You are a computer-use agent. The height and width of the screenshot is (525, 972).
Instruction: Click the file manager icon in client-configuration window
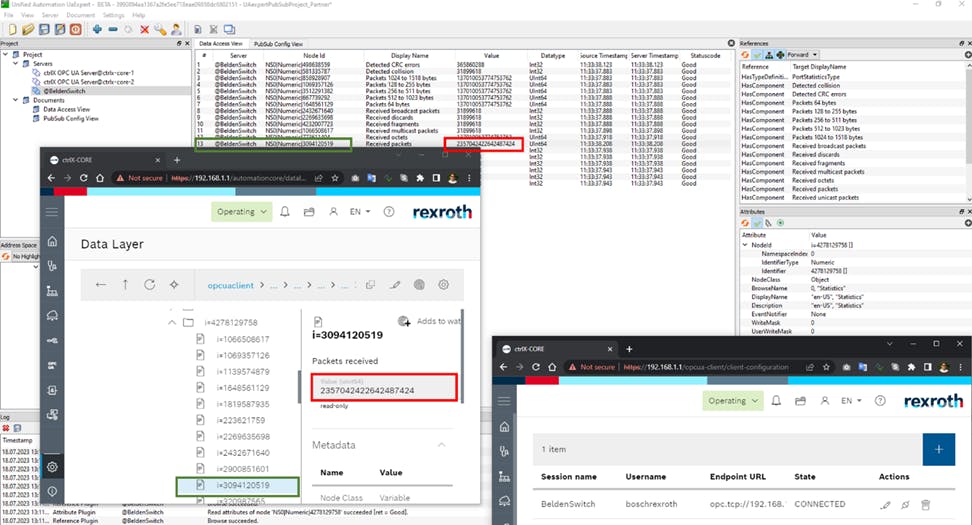pyautogui.click(x=800, y=401)
